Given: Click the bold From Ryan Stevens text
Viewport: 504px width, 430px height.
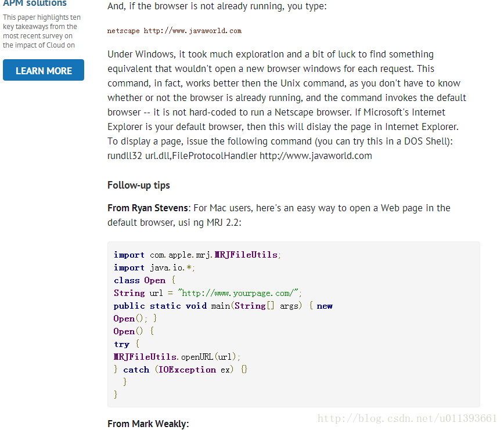Looking at the screenshot, I should [x=147, y=208].
